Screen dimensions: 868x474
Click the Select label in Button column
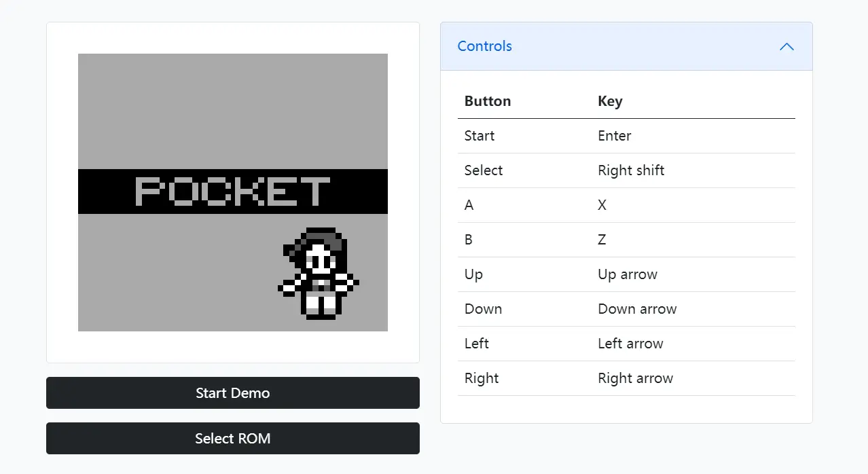coord(483,170)
